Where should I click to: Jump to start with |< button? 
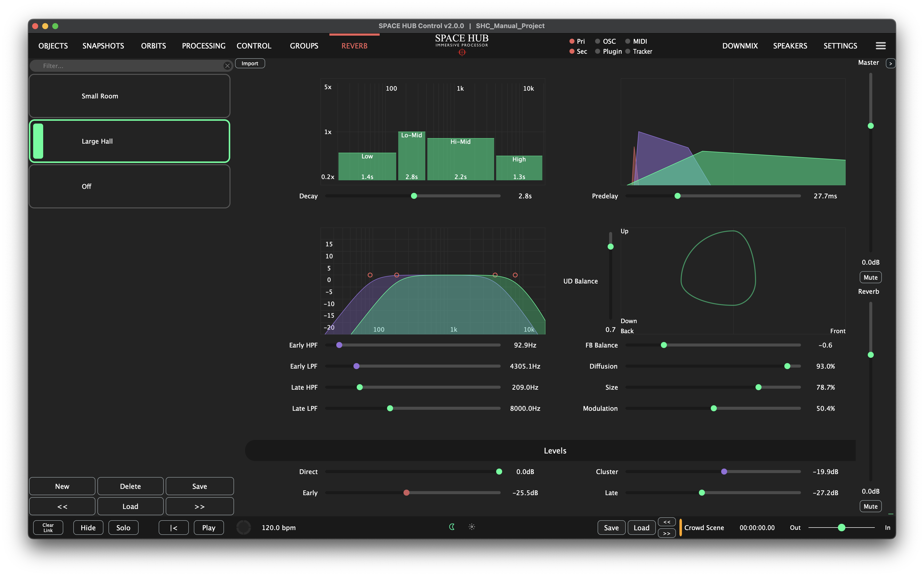(174, 528)
